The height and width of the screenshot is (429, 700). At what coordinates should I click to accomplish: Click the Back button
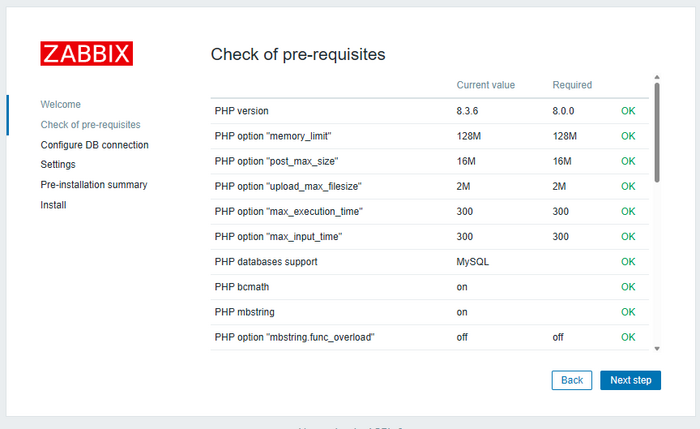pos(572,380)
